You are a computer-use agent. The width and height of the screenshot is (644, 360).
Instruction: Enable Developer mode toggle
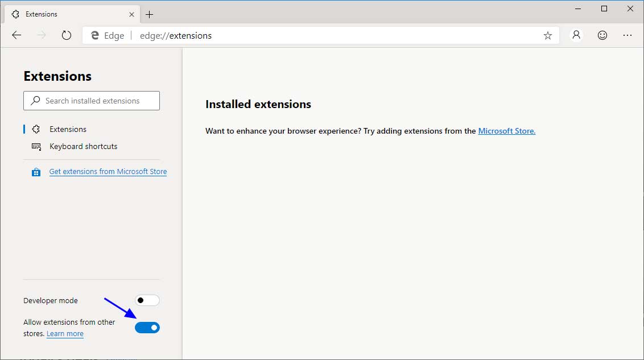[147, 300]
